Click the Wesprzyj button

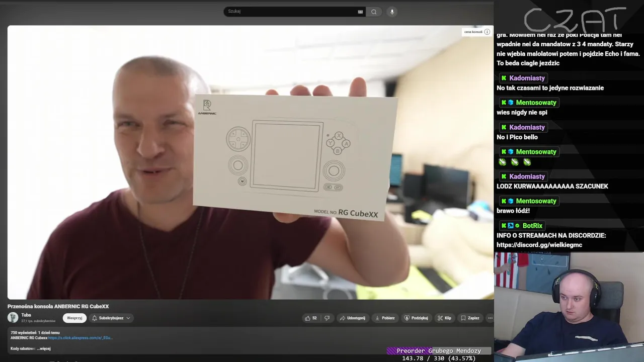(x=74, y=318)
